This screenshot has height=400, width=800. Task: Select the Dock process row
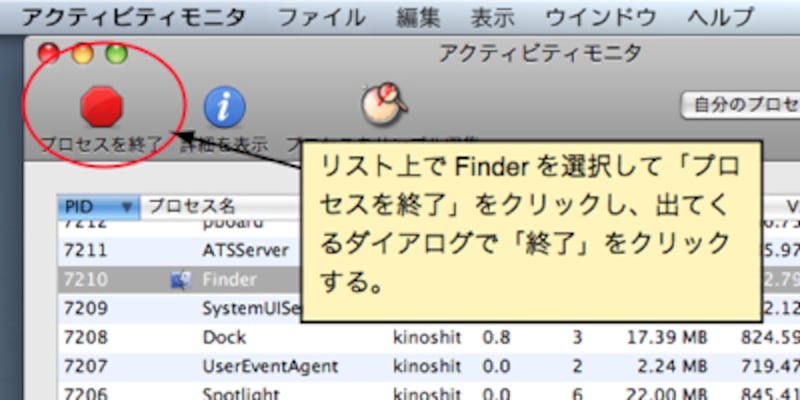pos(429,337)
